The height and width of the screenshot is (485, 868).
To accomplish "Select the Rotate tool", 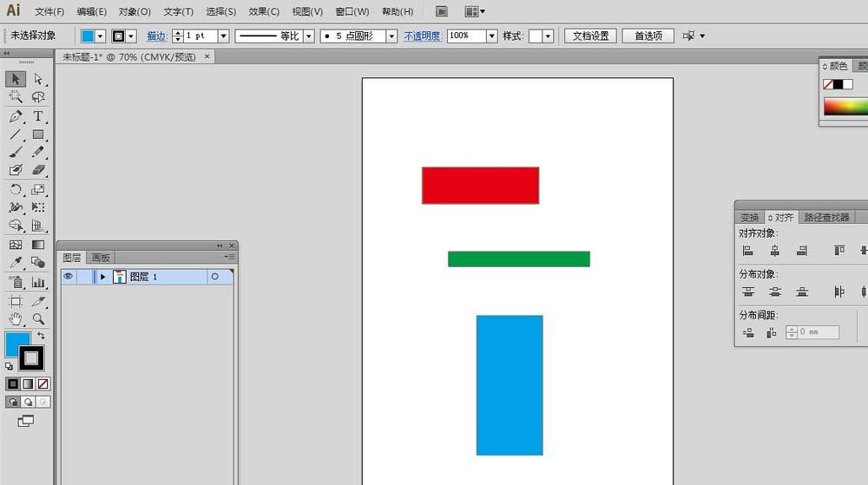I will [16, 189].
